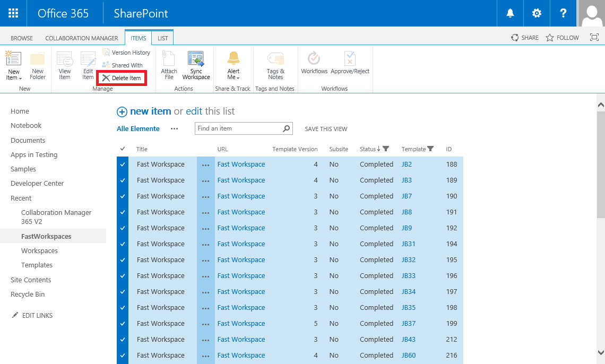Viewport: 605px width, 364px height.
Task: Toggle focus on content icon
Action: coord(594,37)
